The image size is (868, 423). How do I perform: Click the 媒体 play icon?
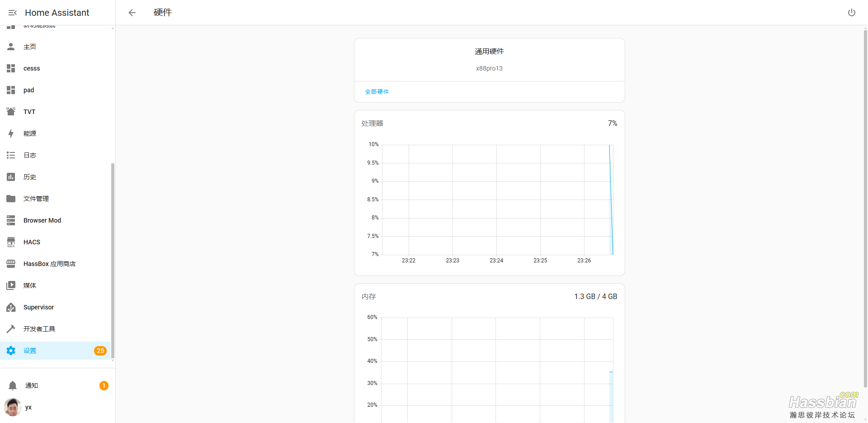point(11,285)
